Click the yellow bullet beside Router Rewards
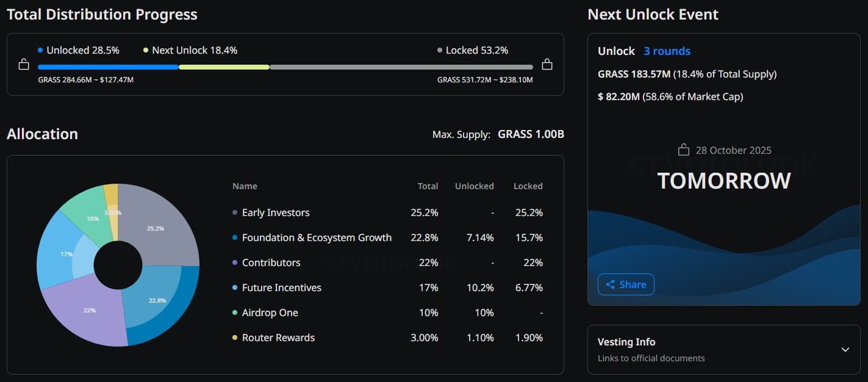The width and height of the screenshot is (868, 382). point(234,337)
